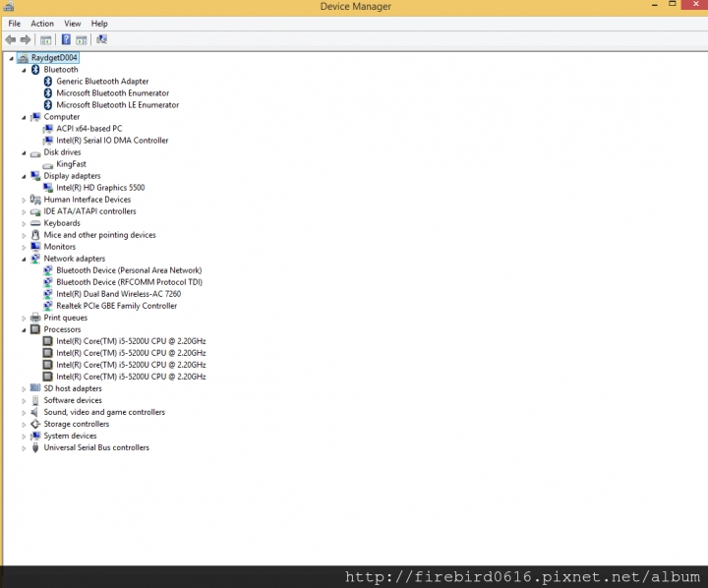Click the Computer category icon
The height and width of the screenshot is (588, 708).
click(35, 117)
